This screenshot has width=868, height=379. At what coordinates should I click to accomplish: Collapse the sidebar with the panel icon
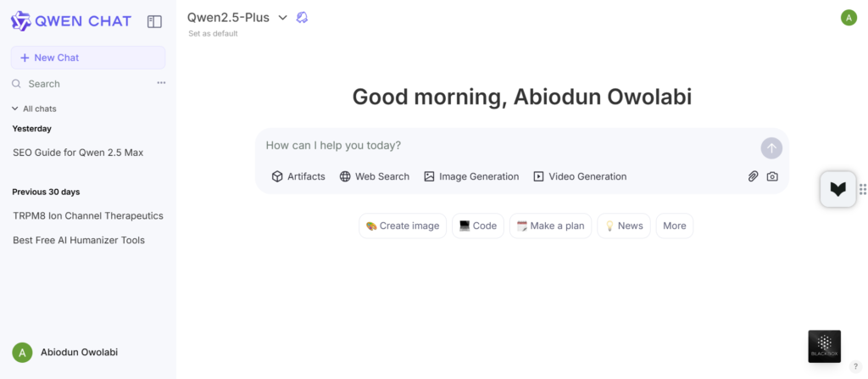[x=154, y=21]
